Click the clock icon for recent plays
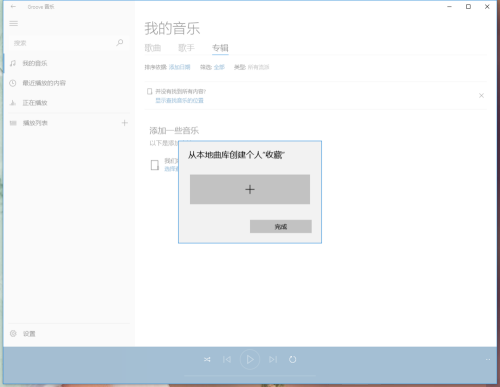 [x=13, y=83]
